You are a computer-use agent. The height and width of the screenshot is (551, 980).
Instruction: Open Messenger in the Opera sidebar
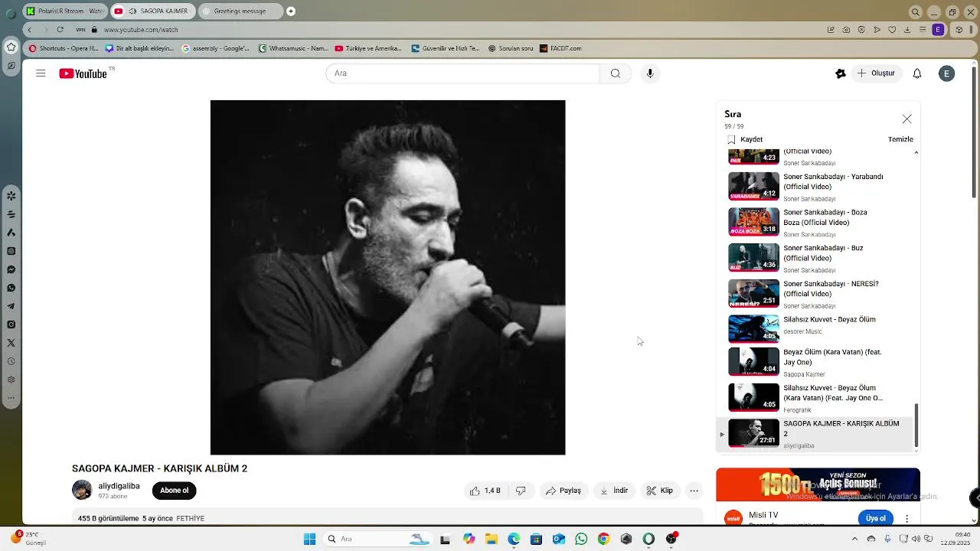pos(11,269)
